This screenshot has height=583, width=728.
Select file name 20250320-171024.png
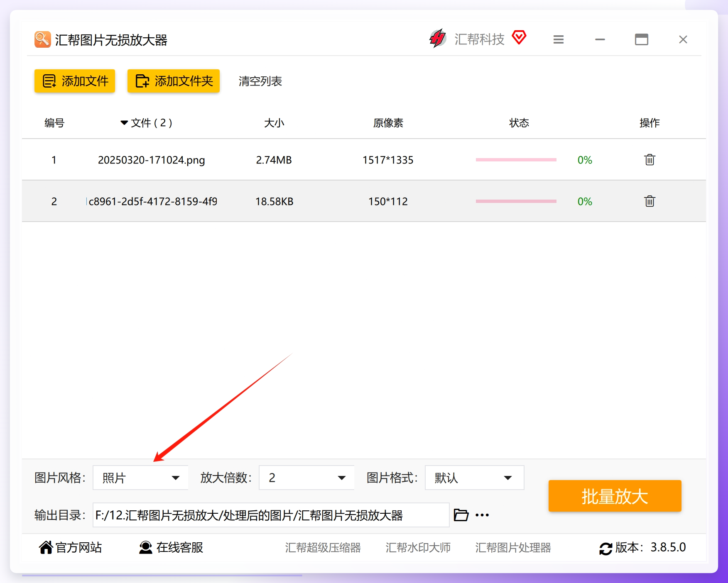pos(152,160)
